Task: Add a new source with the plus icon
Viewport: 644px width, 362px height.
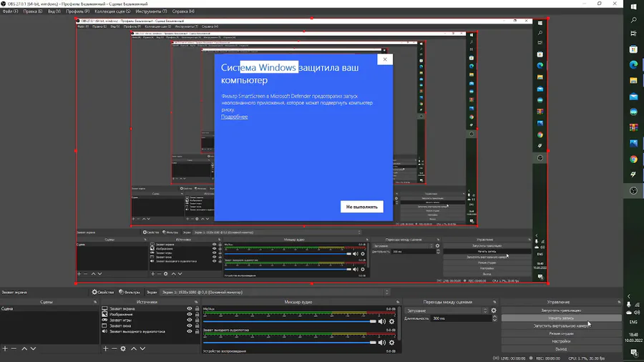Action: (x=106, y=348)
